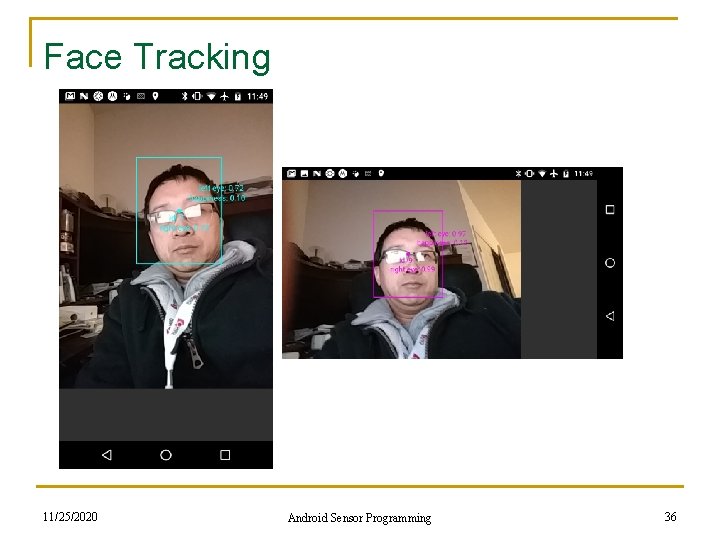The height and width of the screenshot is (540, 720).
Task: Click the Bluetooth icon on the portrait phone
Action: (184, 96)
